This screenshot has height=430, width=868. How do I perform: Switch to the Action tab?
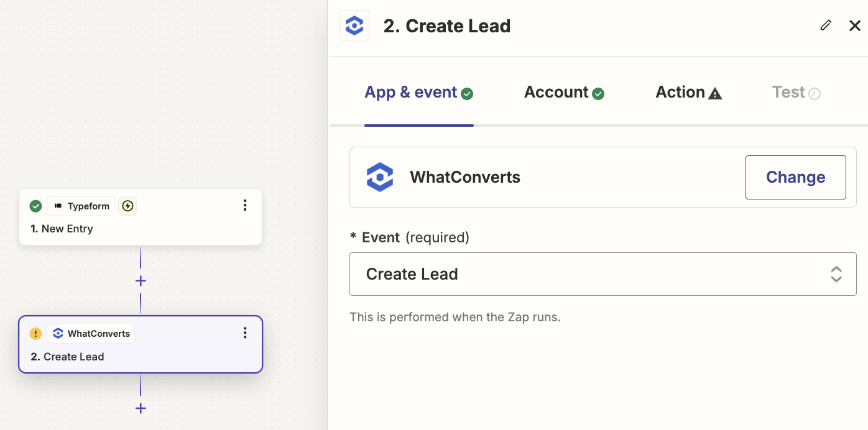(x=689, y=93)
